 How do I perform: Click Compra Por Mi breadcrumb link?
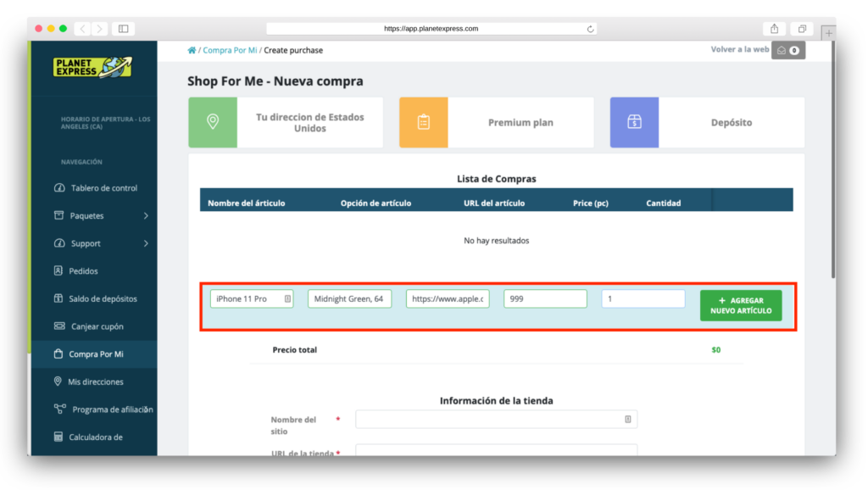(x=230, y=50)
